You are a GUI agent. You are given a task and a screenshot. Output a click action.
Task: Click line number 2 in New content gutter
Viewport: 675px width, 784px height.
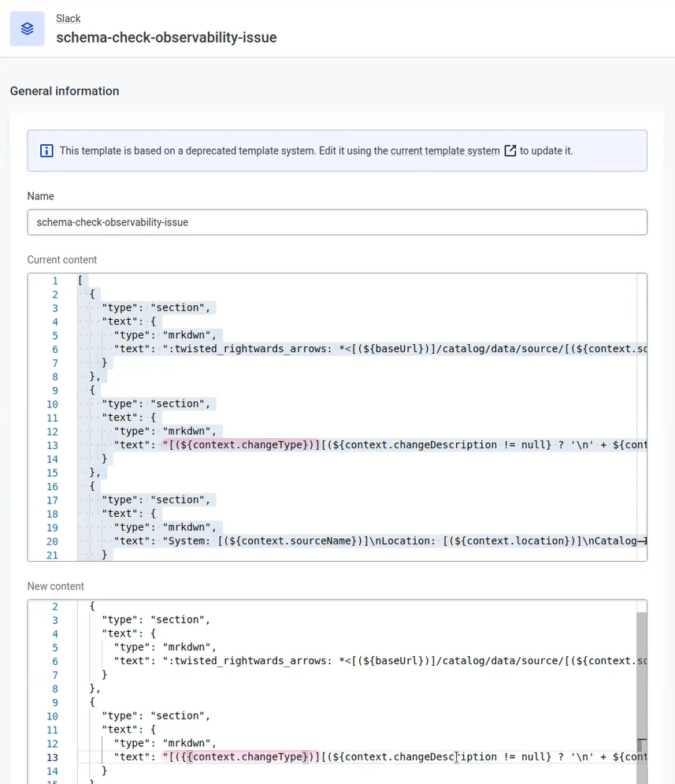(54, 607)
